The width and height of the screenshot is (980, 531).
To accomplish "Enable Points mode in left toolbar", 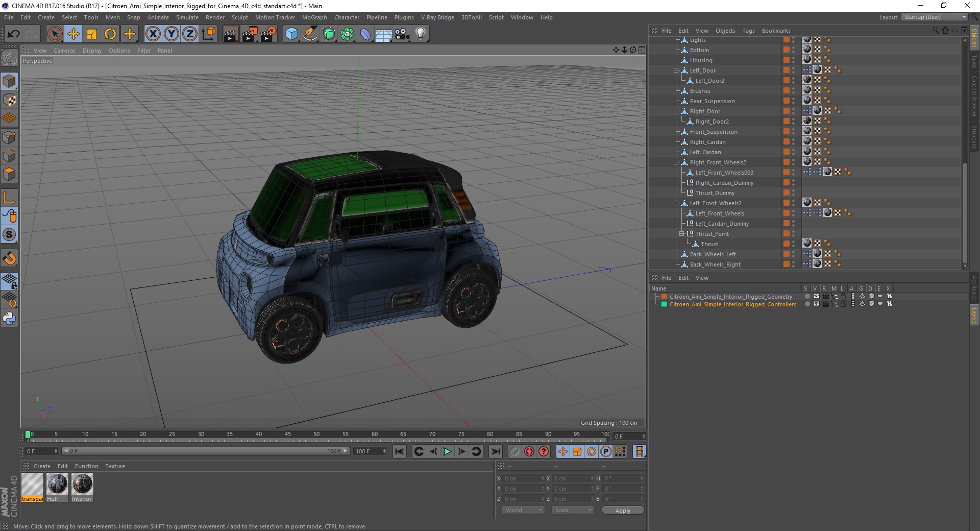I will pyautogui.click(x=9, y=137).
